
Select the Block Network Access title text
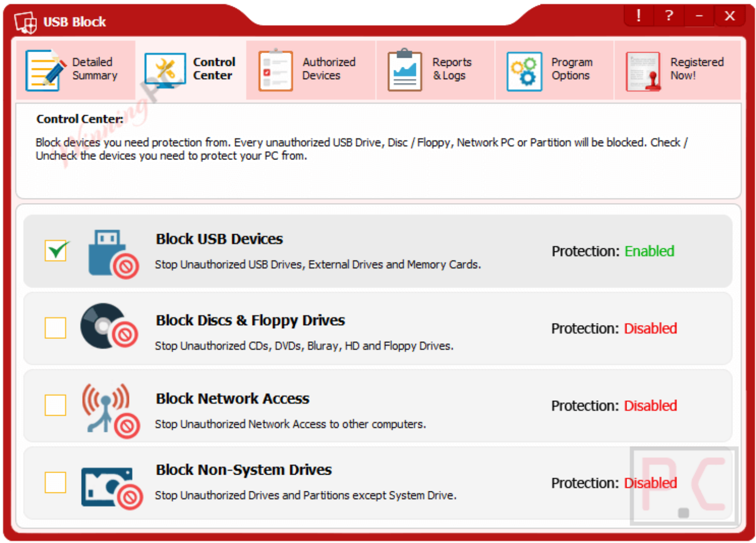tap(232, 398)
